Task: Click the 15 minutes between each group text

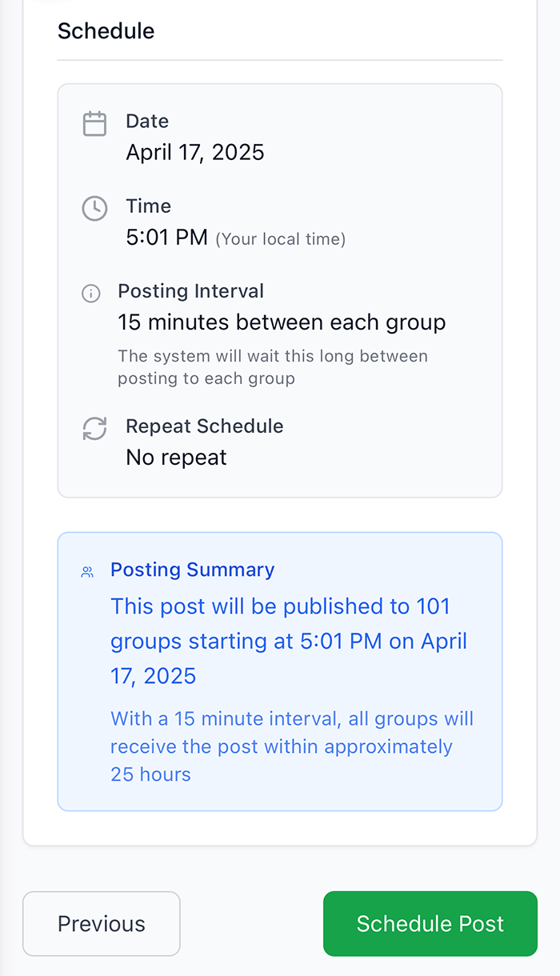Action: pos(282,322)
